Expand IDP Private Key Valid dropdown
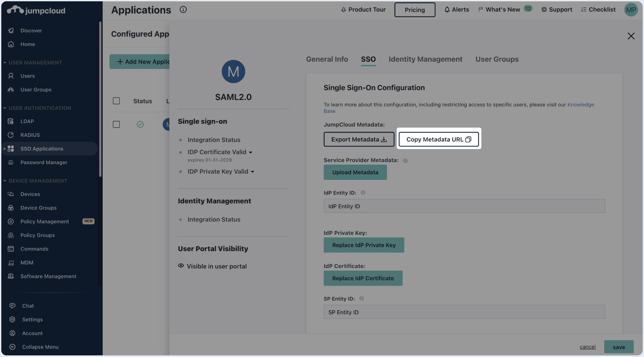Viewport: 644px width, 357px height. [253, 172]
